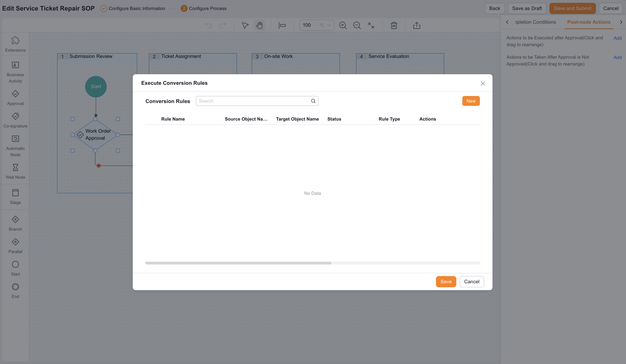Click the left chevron in the tab strip
626x364 pixels.
click(507, 22)
